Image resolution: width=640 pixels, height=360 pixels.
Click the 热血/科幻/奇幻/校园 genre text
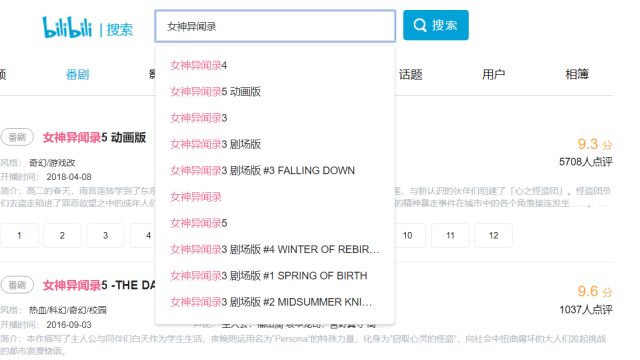68,310
